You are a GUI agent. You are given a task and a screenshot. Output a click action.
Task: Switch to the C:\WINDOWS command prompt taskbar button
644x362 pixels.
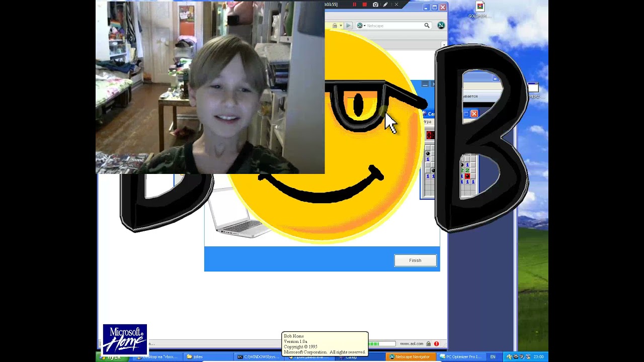point(258,357)
